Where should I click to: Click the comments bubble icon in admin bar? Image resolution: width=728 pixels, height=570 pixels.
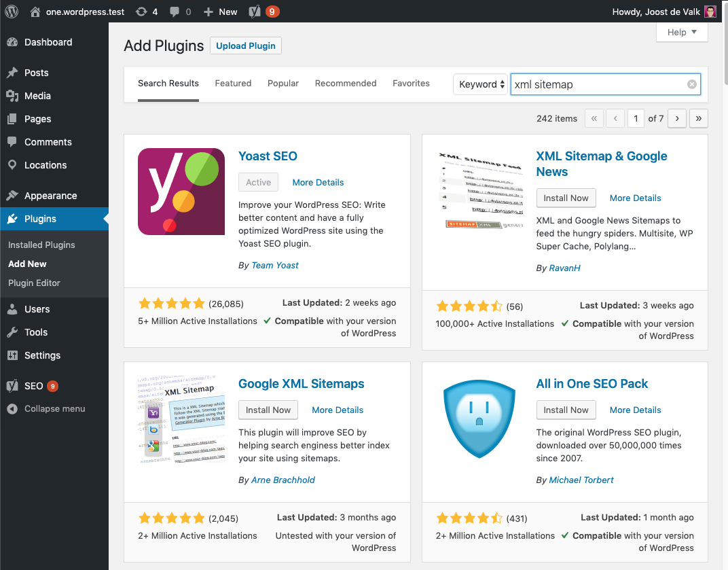(x=175, y=12)
